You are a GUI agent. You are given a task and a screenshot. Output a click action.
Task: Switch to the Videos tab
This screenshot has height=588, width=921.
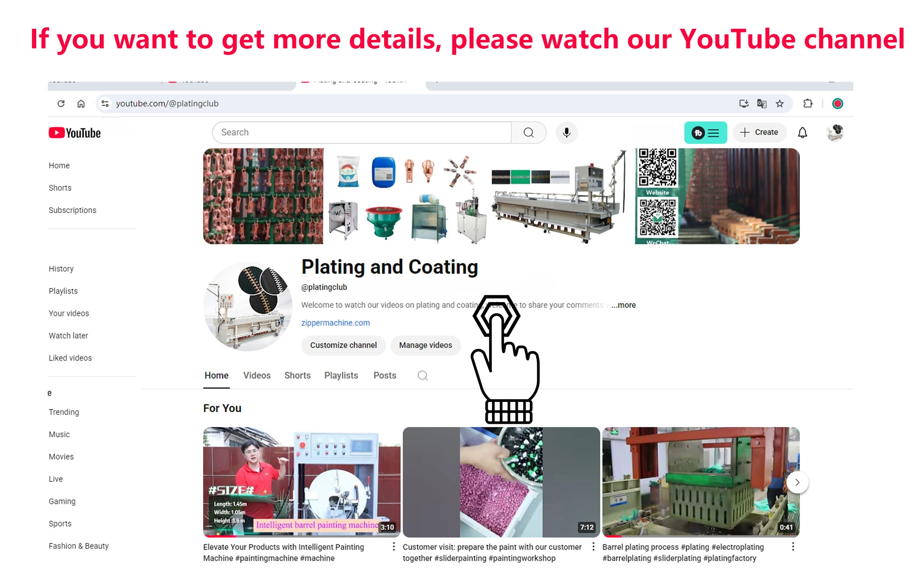pyautogui.click(x=257, y=375)
